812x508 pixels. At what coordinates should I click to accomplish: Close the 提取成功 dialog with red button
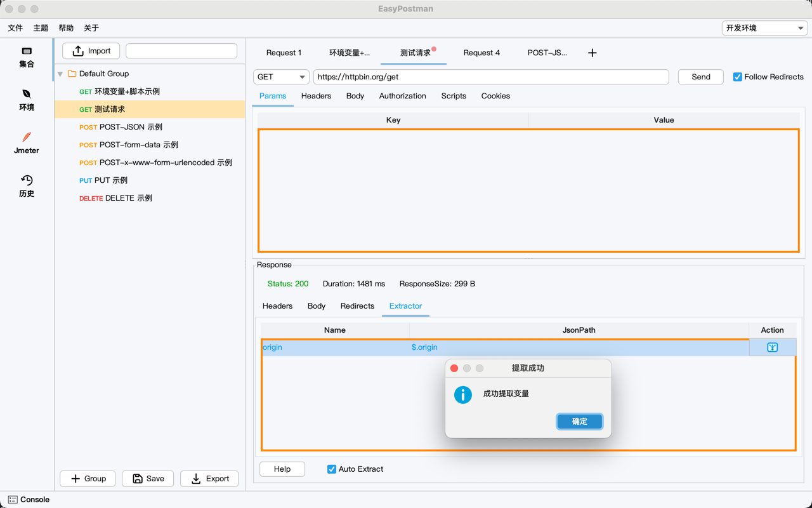[x=454, y=368]
